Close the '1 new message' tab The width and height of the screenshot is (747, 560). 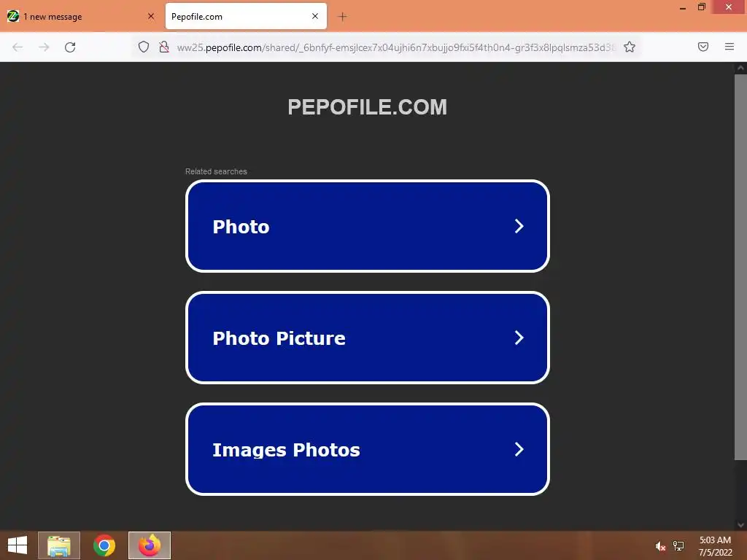coord(151,16)
